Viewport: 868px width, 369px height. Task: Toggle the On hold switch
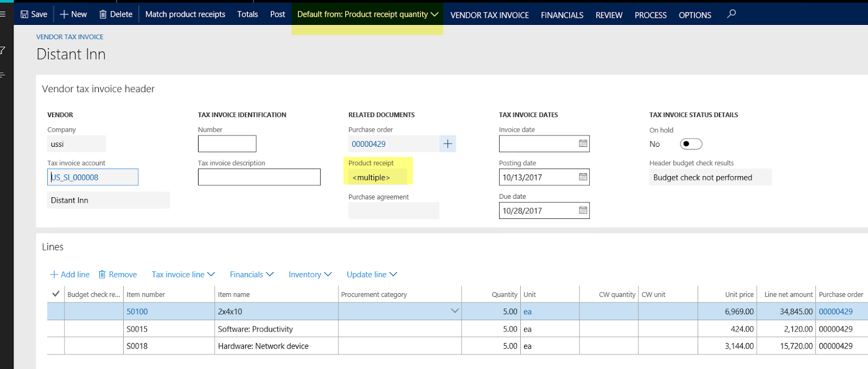(x=691, y=144)
